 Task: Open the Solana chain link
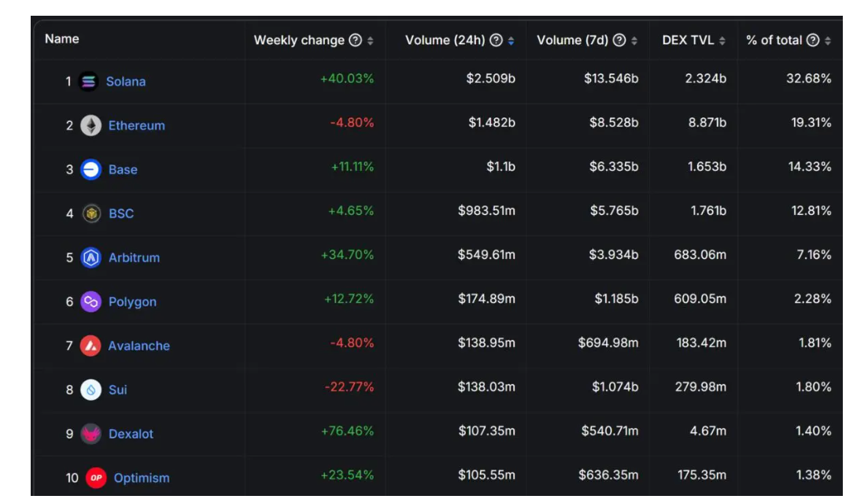[x=126, y=81]
